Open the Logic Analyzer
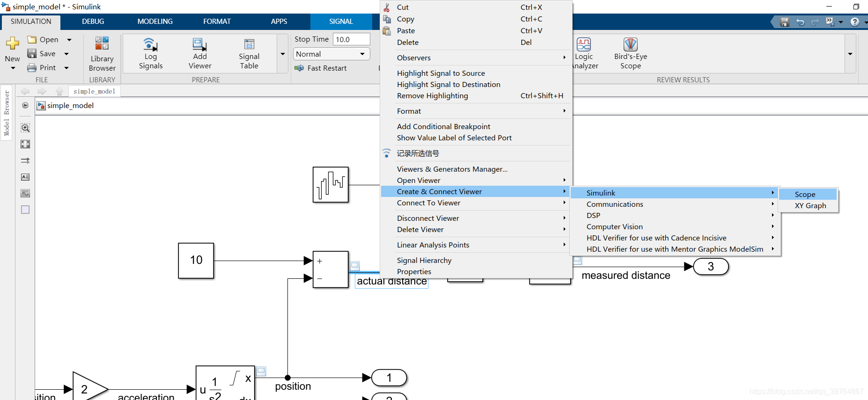The height and width of the screenshot is (400, 868). [x=585, y=54]
